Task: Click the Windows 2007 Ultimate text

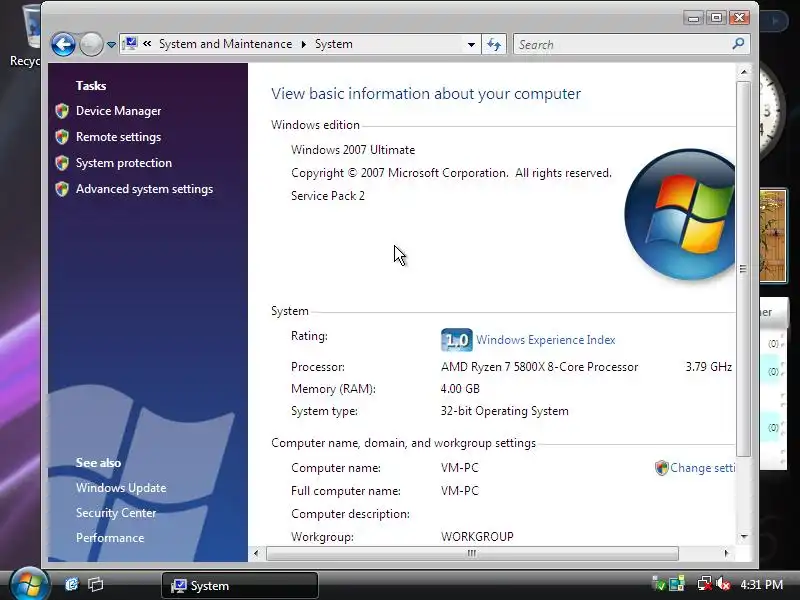Action: (353, 150)
